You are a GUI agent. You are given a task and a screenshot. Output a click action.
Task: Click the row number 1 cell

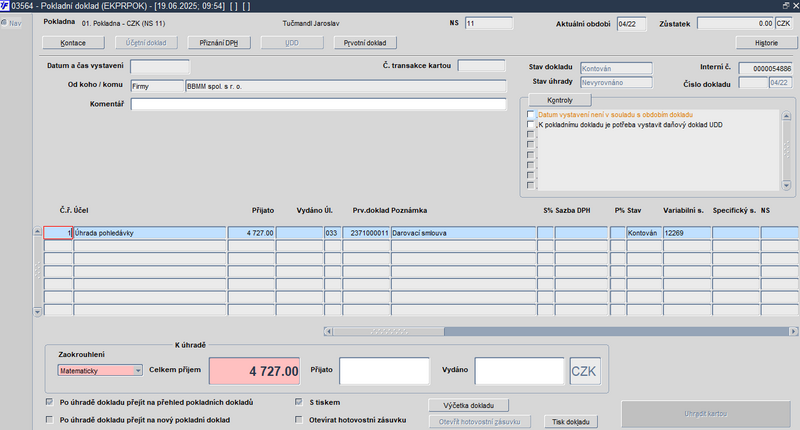point(58,233)
